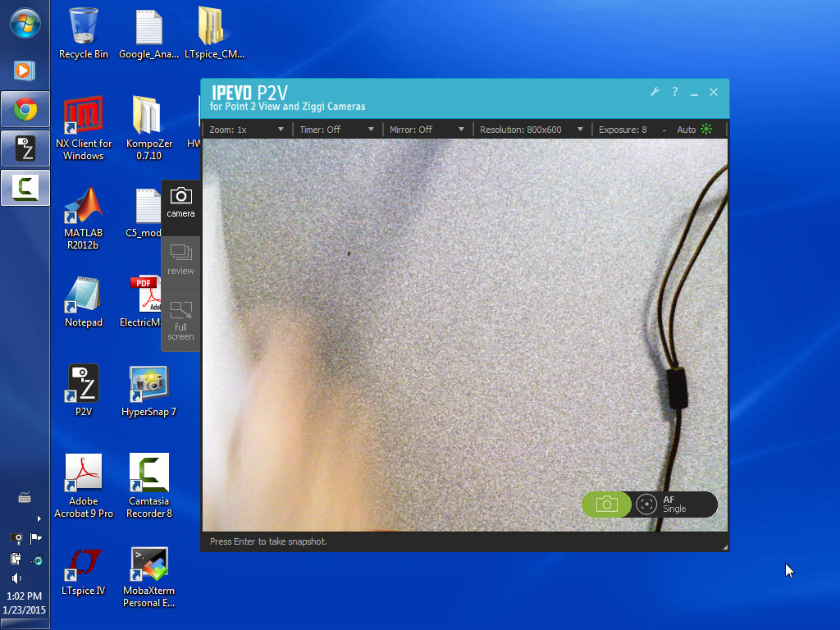Image resolution: width=840 pixels, height=630 pixels.
Task: Open Windows Media Player from taskbar
Action: pyautogui.click(x=25, y=71)
